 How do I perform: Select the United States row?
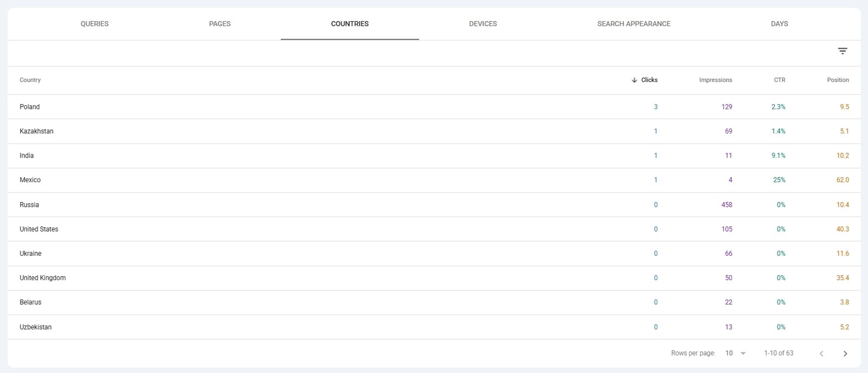[434, 229]
